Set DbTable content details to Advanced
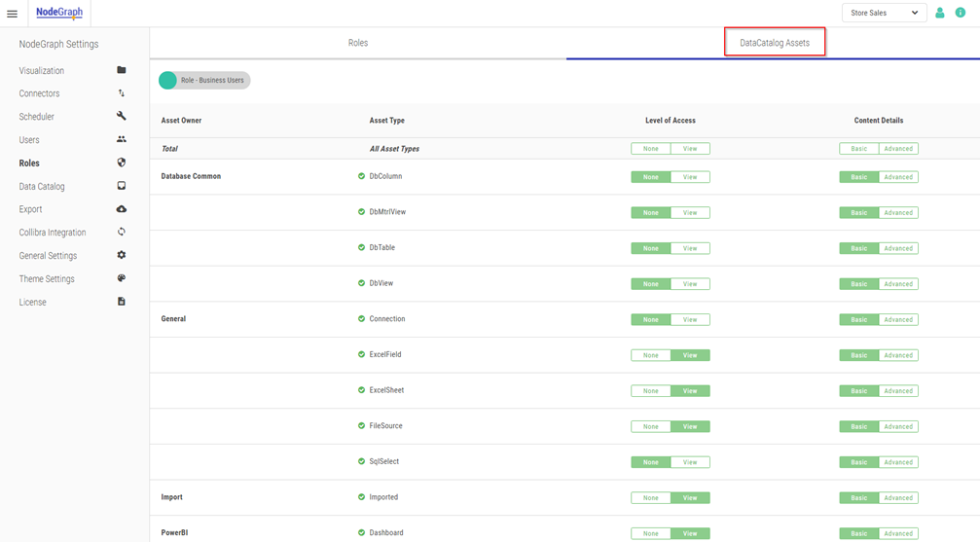The image size is (980, 542). [x=898, y=248]
